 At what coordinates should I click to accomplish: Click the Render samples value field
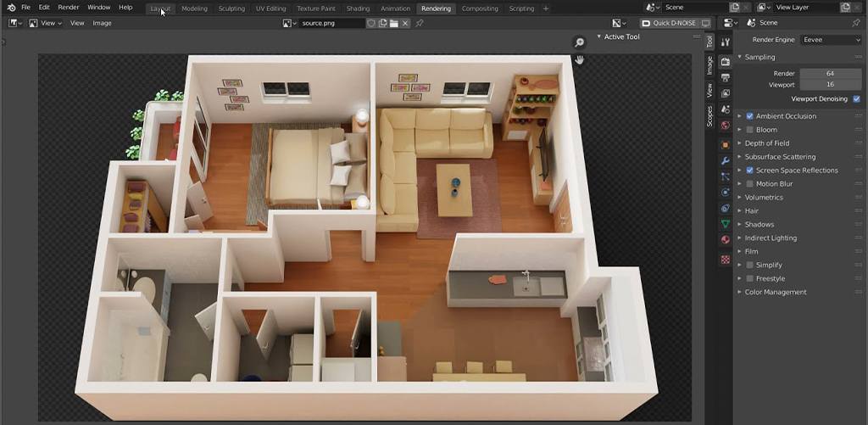(x=830, y=74)
